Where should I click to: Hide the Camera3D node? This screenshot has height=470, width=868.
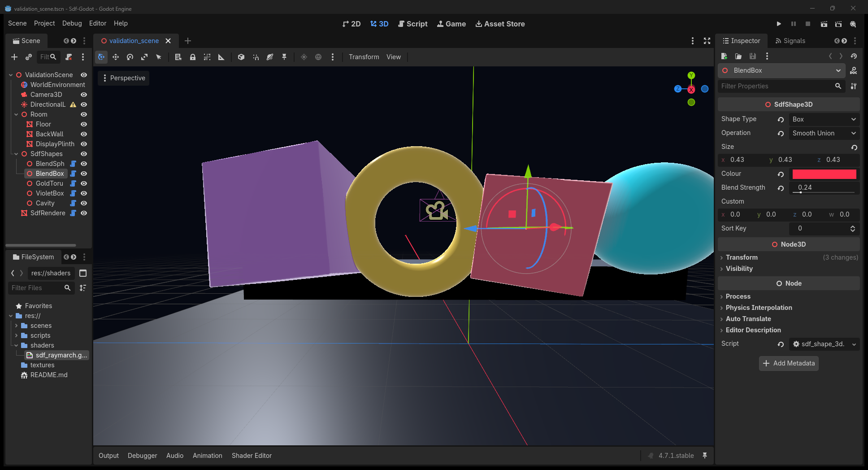pos(84,95)
